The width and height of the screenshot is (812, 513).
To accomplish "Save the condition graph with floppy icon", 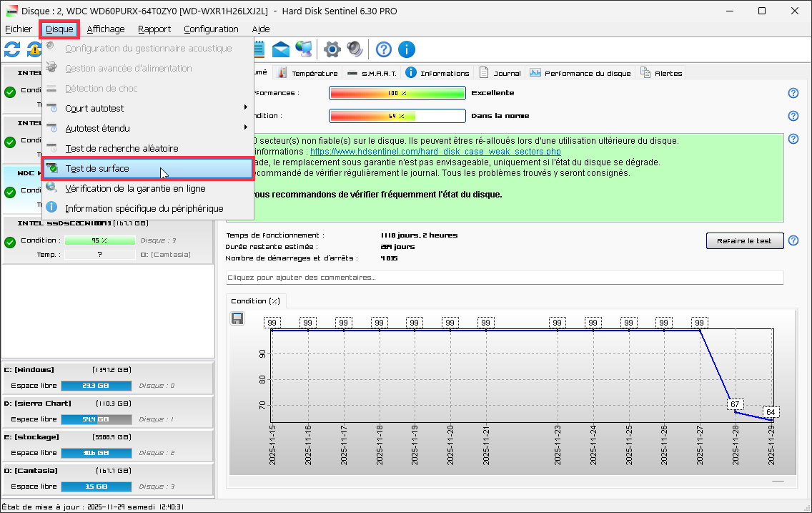I will coord(238,318).
